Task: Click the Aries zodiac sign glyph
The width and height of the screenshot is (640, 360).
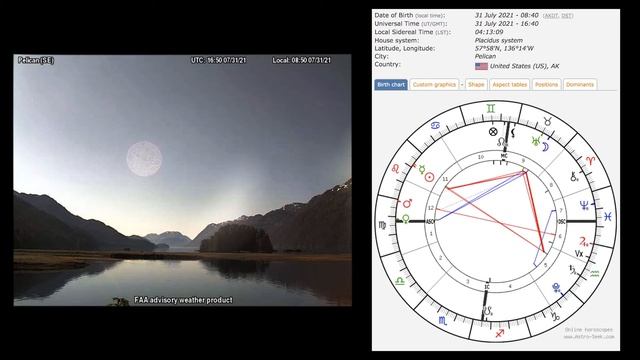Action: pyautogui.click(x=590, y=160)
